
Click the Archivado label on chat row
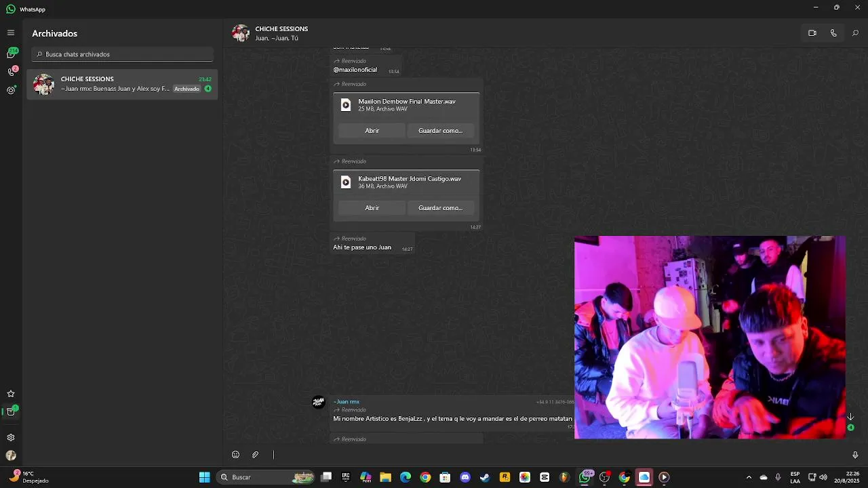(186, 89)
